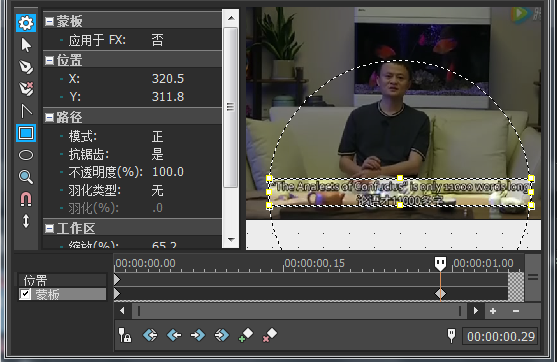Viewport: 557px width, 362px height.
Task: Jump to the first keyframe
Action: click(x=150, y=335)
